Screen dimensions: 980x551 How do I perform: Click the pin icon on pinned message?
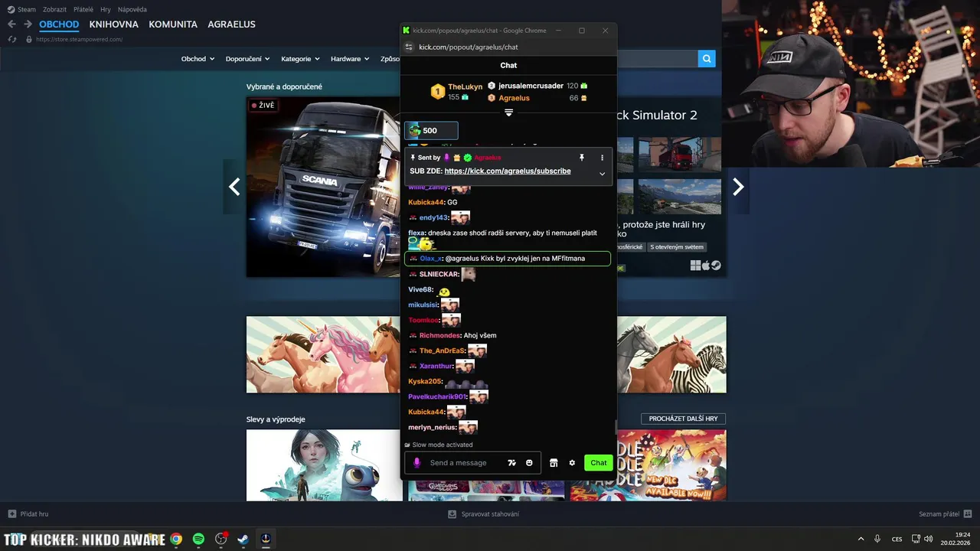pyautogui.click(x=582, y=158)
